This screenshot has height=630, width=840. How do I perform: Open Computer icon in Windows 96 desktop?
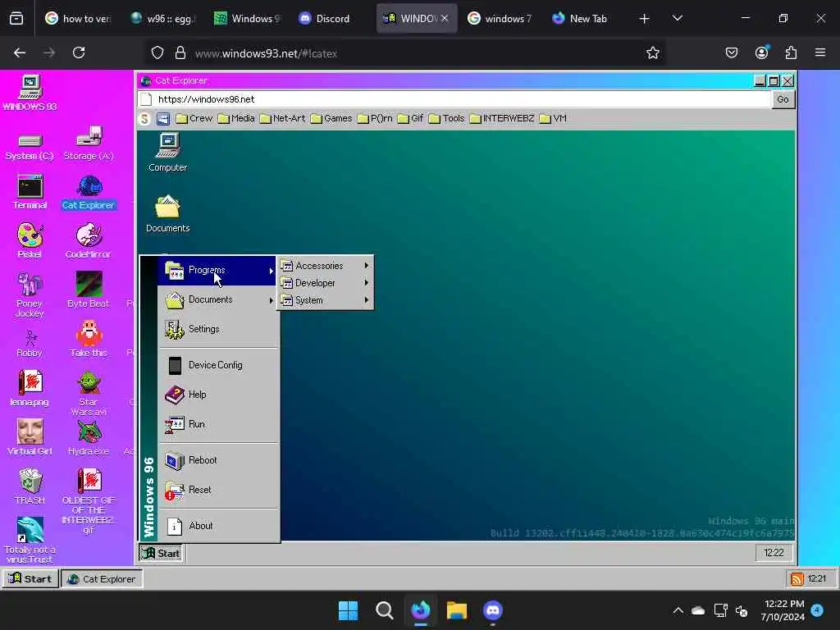167,153
